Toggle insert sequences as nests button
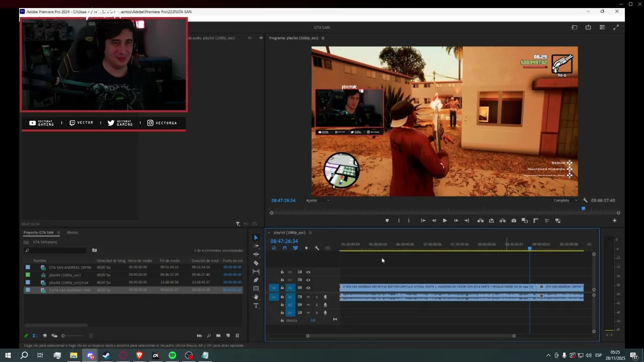Viewport: 644px width, 362px height. point(274,248)
